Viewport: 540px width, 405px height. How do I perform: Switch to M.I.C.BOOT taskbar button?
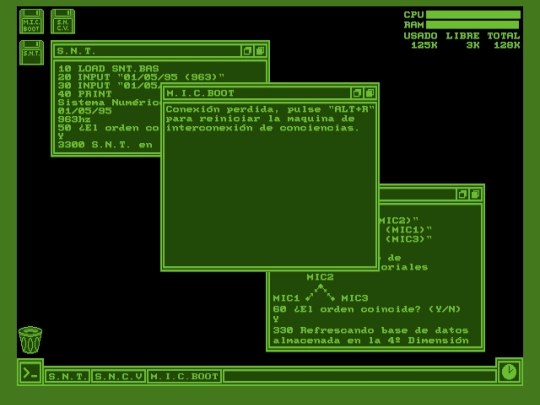[184, 376]
